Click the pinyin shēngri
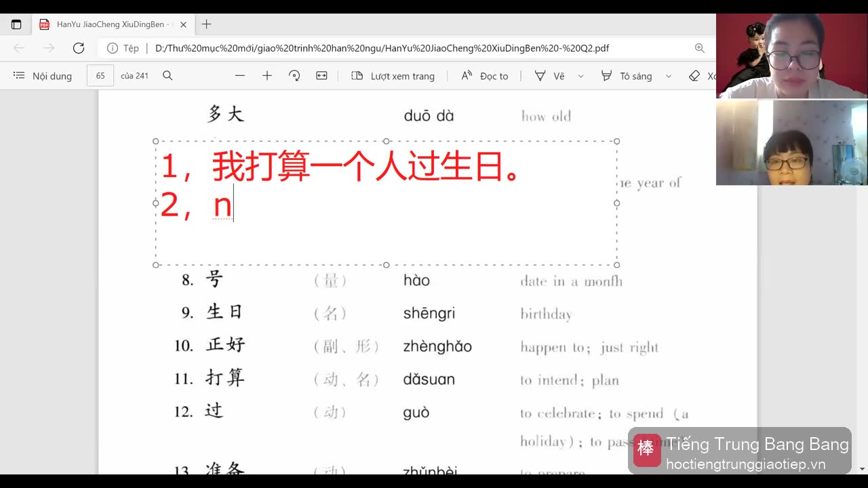 coord(429,314)
